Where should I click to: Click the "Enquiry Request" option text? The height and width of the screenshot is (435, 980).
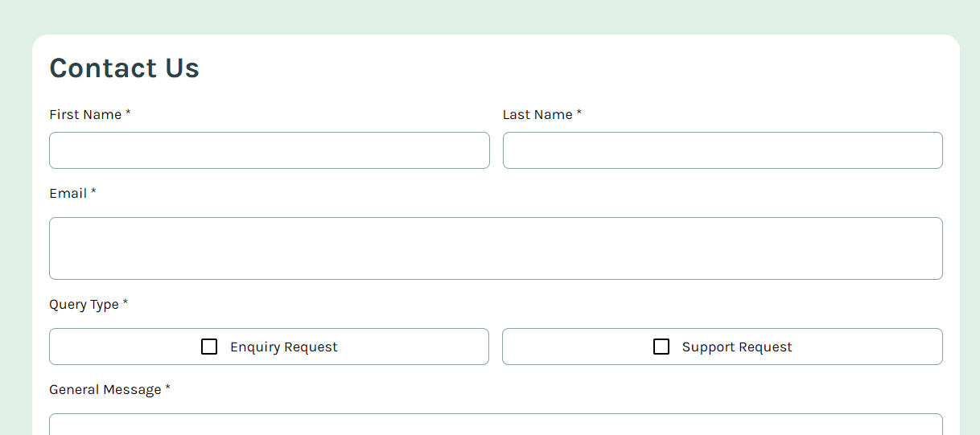point(284,347)
